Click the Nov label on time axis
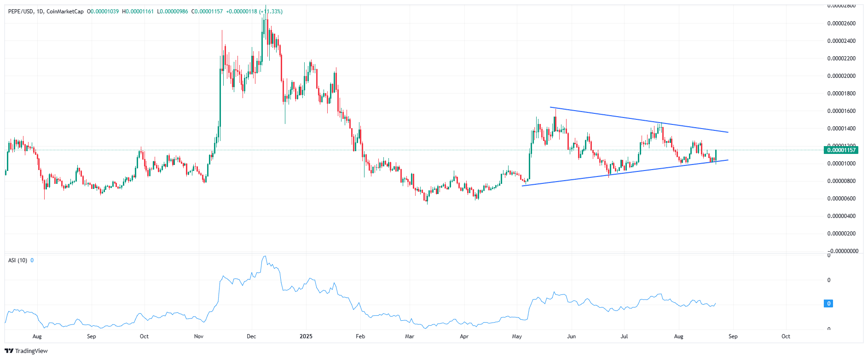868x359 pixels. coord(199,336)
